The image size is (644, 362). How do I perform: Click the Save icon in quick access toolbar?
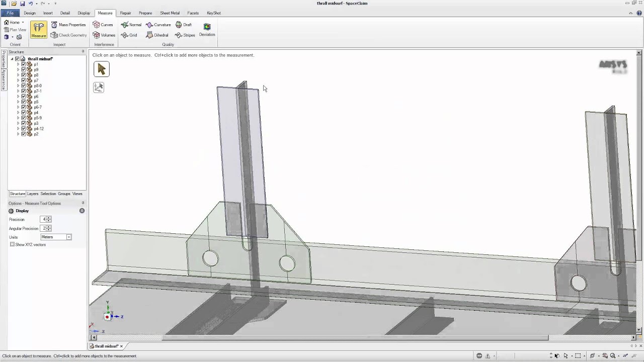23,4
